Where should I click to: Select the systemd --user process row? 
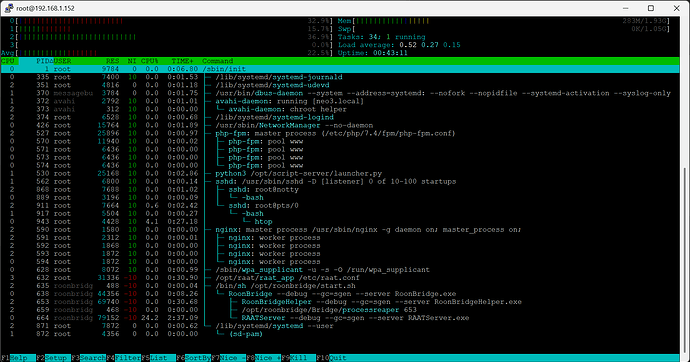pyautogui.click(x=340, y=326)
